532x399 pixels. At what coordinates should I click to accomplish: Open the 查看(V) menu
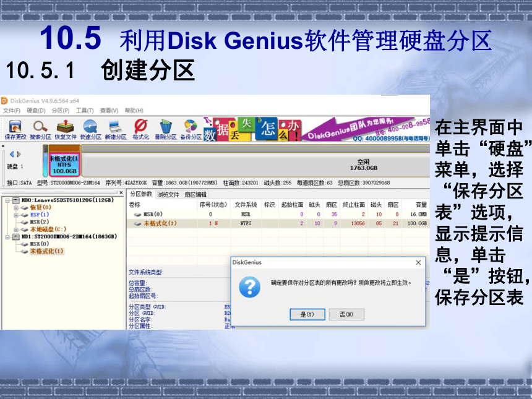(109, 111)
